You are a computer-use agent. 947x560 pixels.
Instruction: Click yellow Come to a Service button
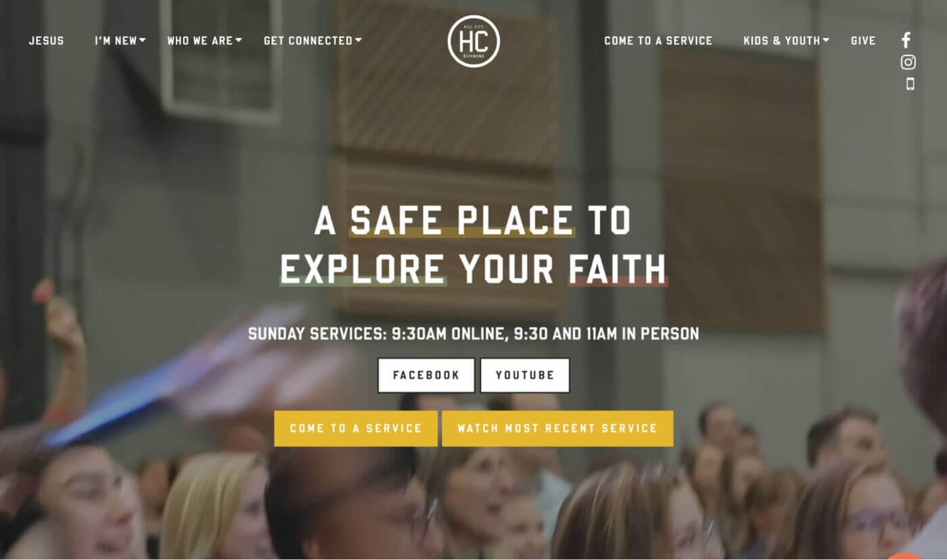(356, 428)
